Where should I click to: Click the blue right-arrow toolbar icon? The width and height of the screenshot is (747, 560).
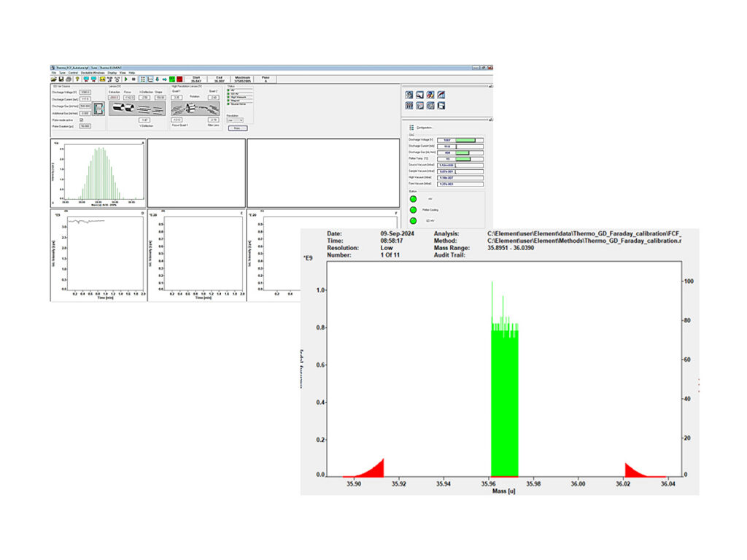tap(164, 79)
